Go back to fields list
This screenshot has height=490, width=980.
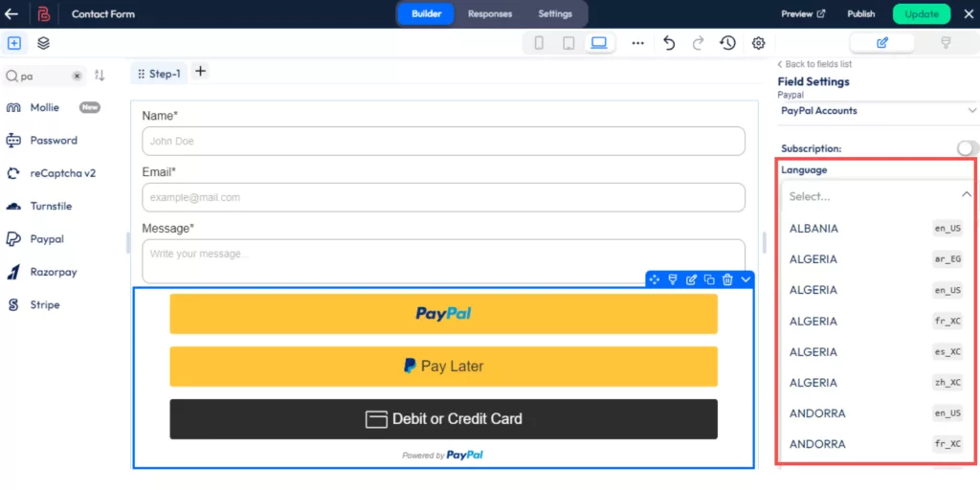point(815,64)
